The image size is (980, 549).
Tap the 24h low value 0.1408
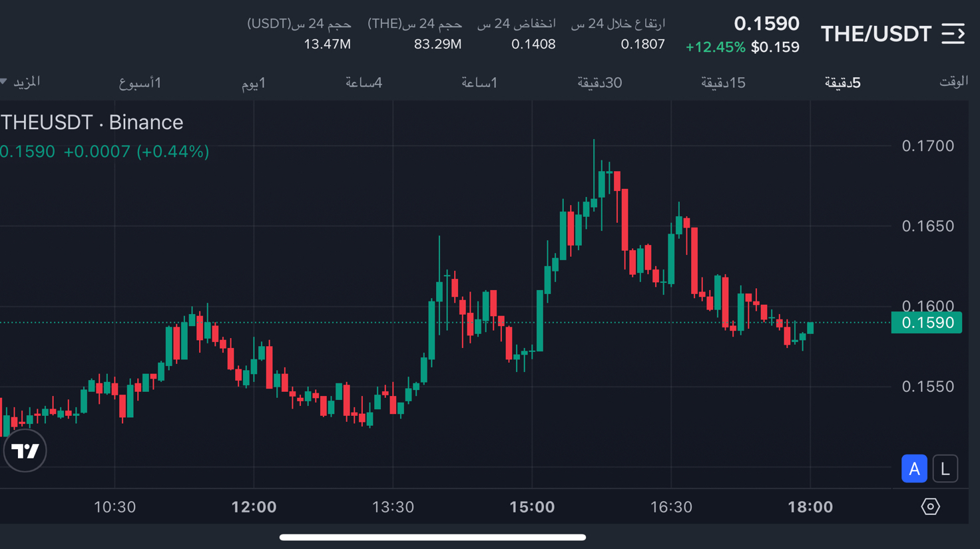pos(533,45)
